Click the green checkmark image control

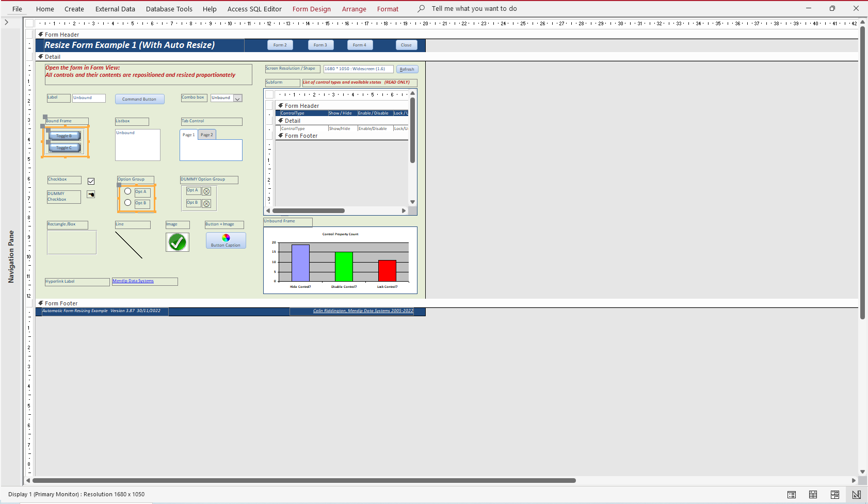pyautogui.click(x=178, y=242)
